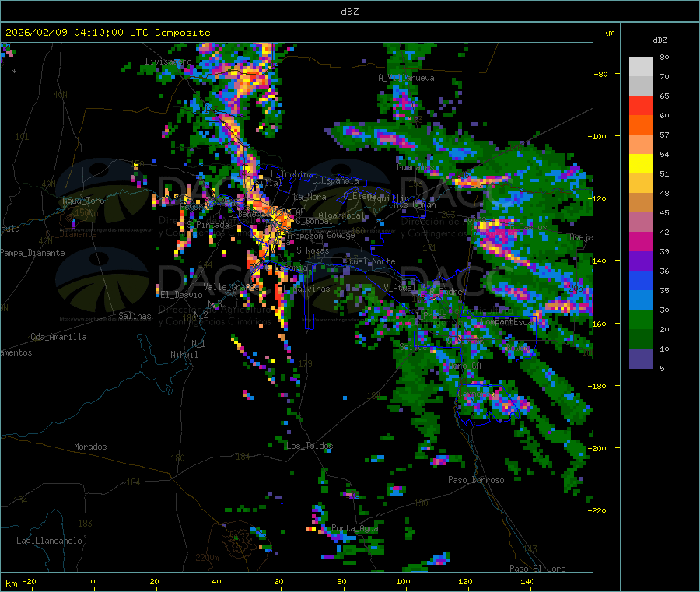Click the 'Algarrobal' map label
The width and height of the screenshot is (700, 592).
[342, 215]
